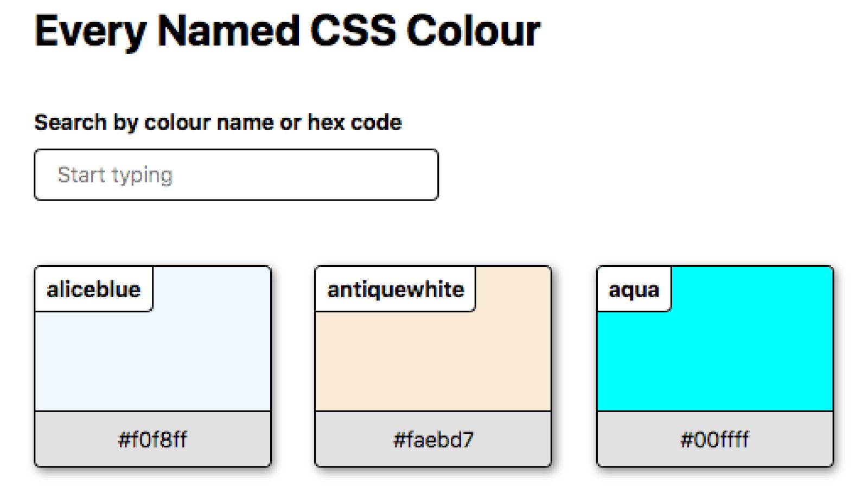Click the grey footer of the aqua card
The height and width of the screenshot is (488, 868).
pyautogui.click(x=715, y=439)
